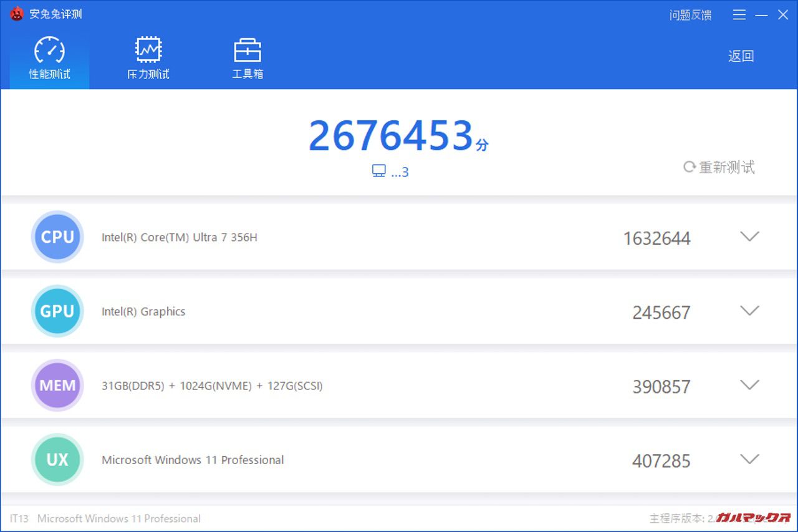The height and width of the screenshot is (532, 798).
Task: Close the Antutu window
Action: tap(783, 14)
